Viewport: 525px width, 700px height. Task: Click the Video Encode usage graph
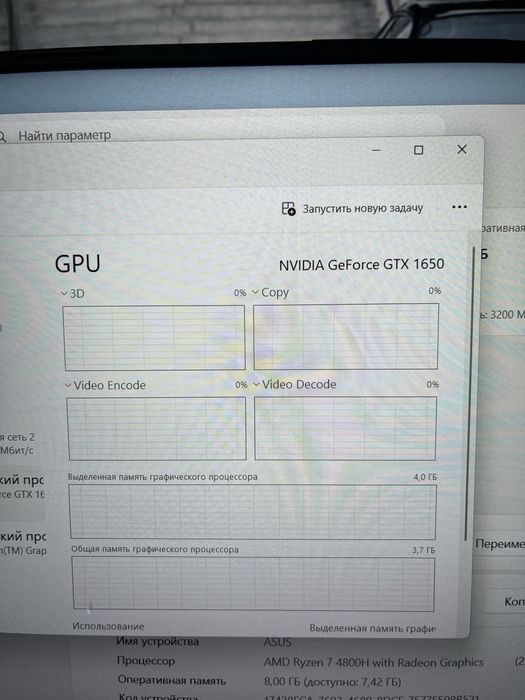(x=157, y=429)
